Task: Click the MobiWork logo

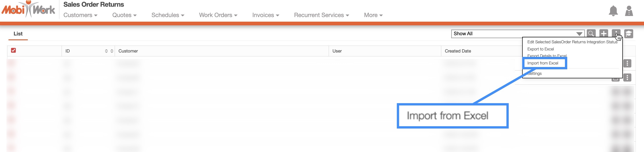Action: click(x=28, y=9)
